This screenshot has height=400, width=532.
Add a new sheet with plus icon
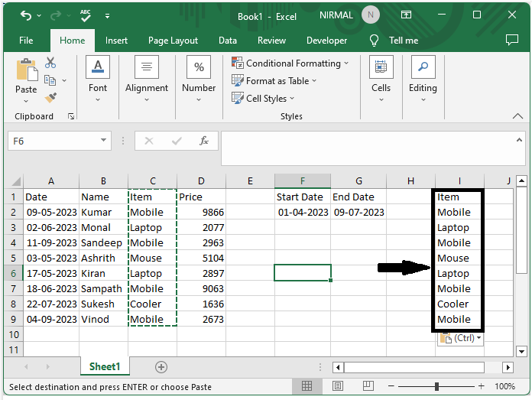[161, 367]
